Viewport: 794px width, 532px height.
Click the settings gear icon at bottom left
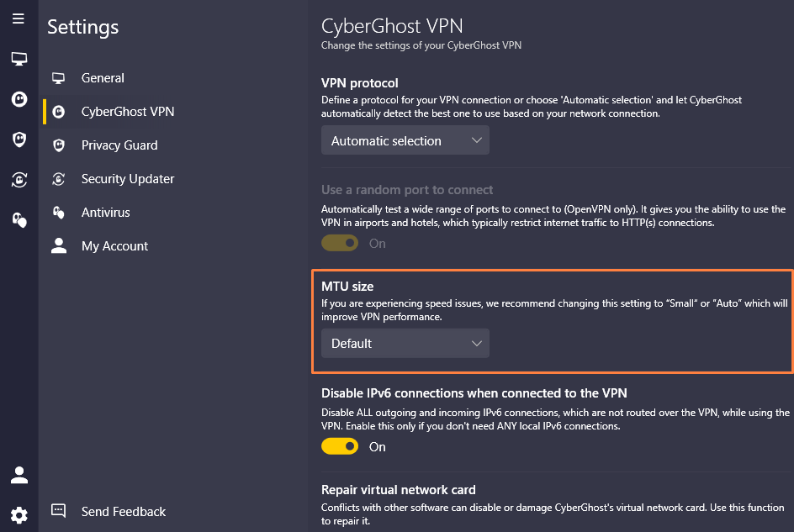pos(19,514)
